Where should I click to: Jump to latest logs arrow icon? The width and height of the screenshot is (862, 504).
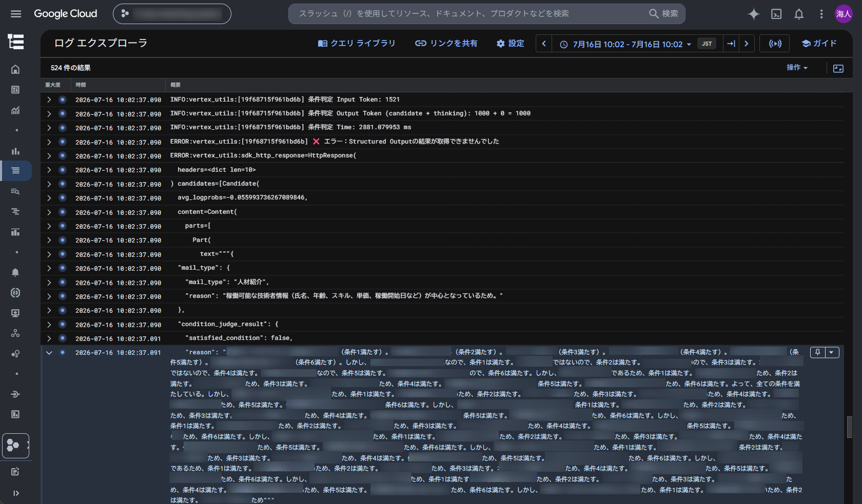[731, 44]
